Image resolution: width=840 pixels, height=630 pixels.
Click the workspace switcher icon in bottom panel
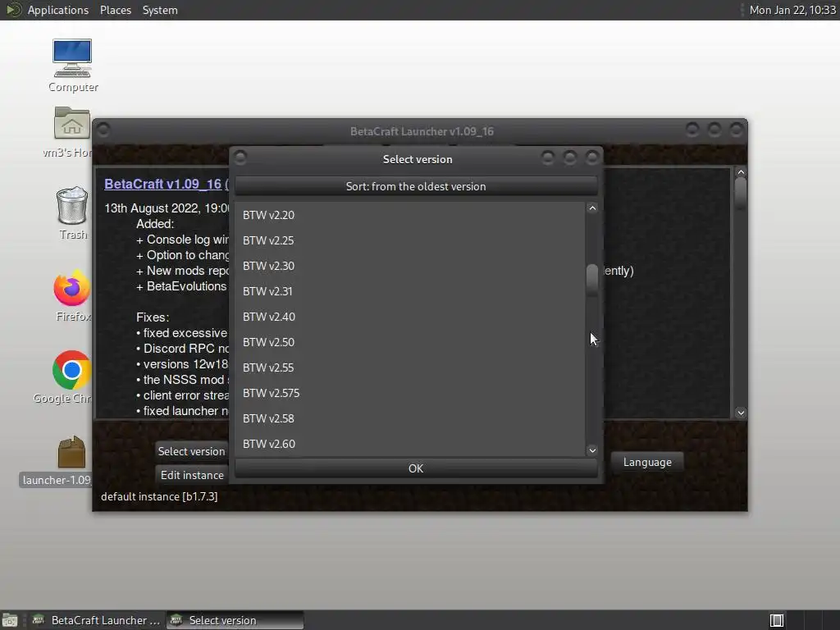(777, 620)
